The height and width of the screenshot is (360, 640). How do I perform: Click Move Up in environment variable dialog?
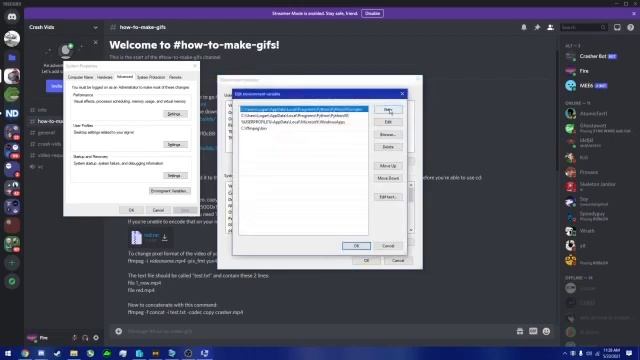pyautogui.click(x=388, y=166)
